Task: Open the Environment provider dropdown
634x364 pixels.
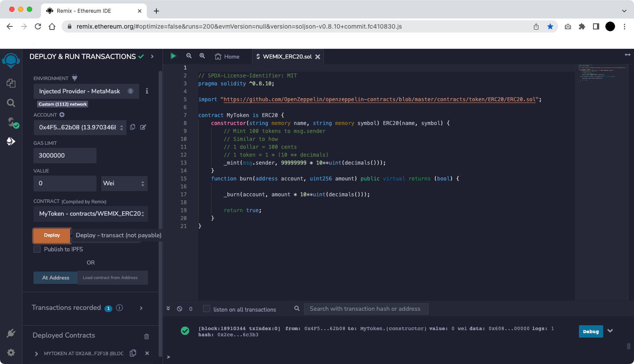Action: tap(86, 91)
